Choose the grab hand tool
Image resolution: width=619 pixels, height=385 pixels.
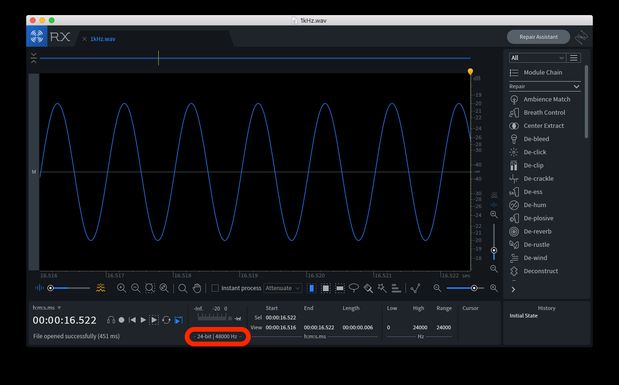coord(197,288)
